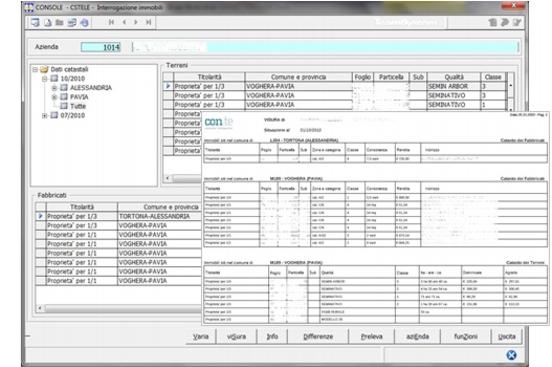Click the Fabbricati horizontal scrollbar track
The image size is (552, 367).
click(x=123, y=309)
